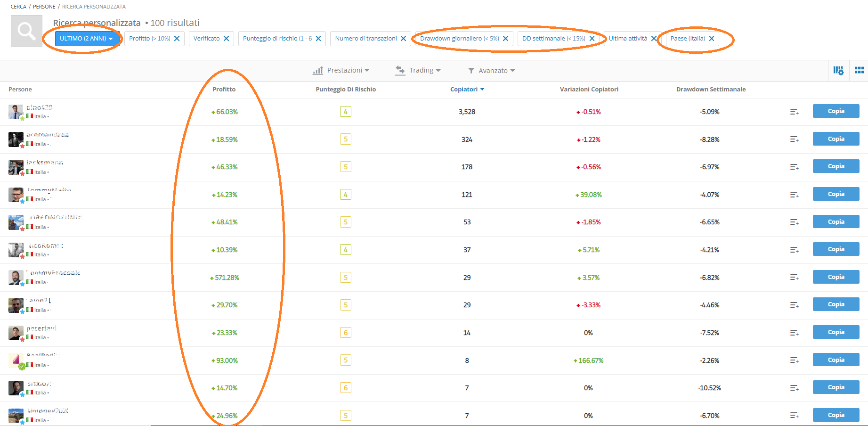This screenshot has width=868, height=426.
Task: Copy the trader with 178 copiers
Action: click(836, 166)
